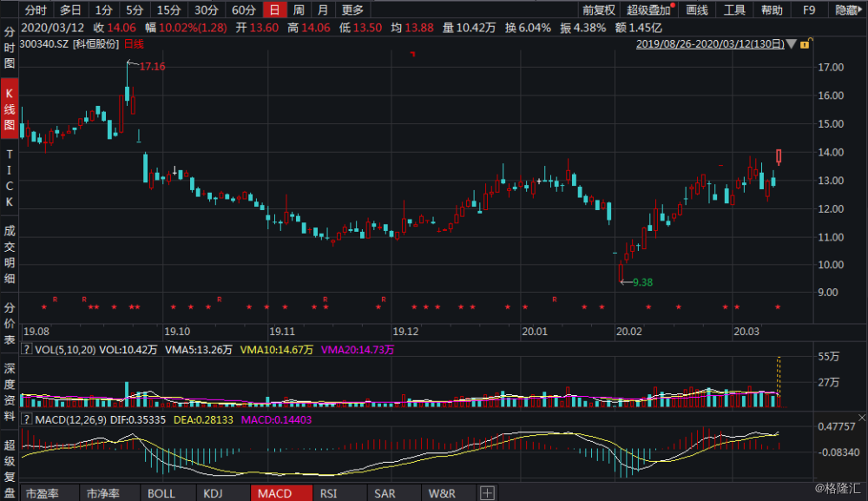The width and height of the screenshot is (868, 501).
Task: Select the 日 daily period tab
Action: click(x=274, y=10)
